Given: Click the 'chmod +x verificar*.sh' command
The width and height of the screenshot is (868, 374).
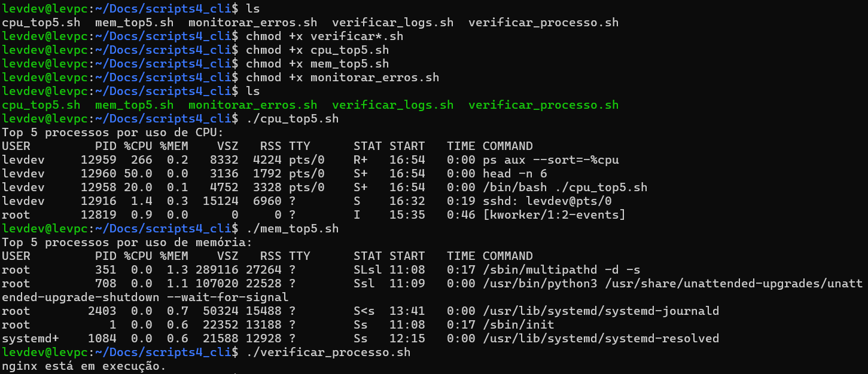Looking at the screenshot, I should coord(324,36).
